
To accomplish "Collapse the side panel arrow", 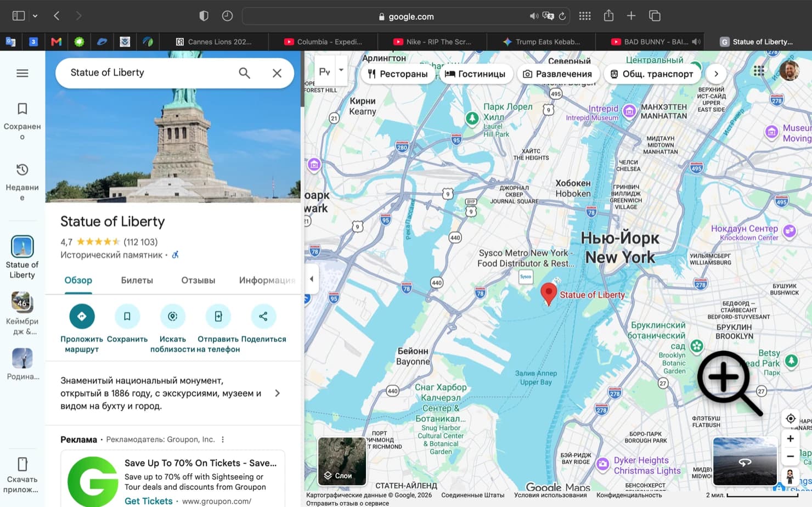I will [x=311, y=279].
